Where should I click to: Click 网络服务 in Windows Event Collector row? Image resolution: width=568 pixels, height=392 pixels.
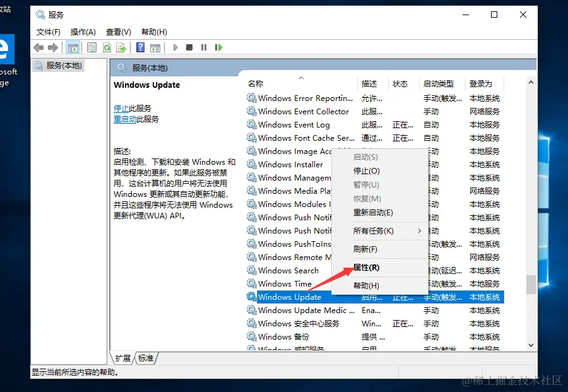point(484,111)
